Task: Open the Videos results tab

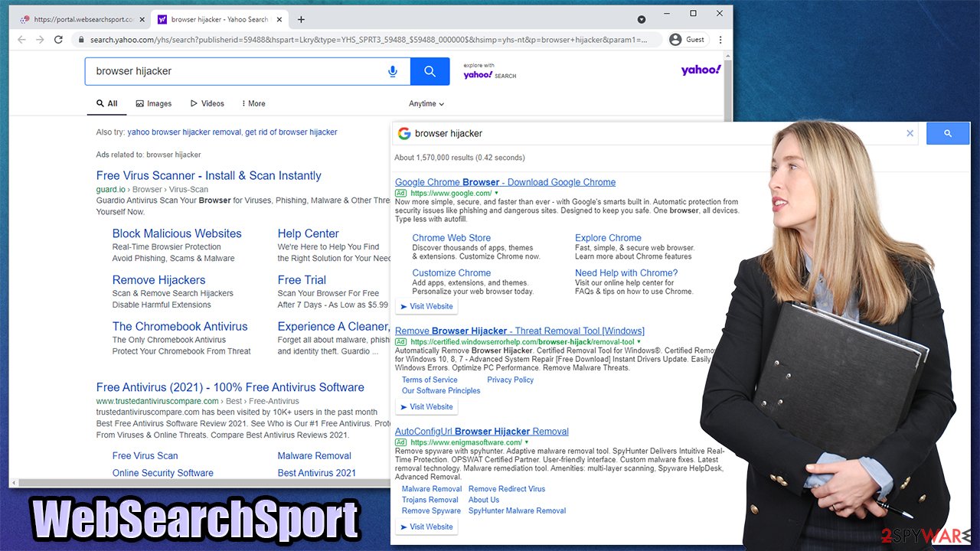Action: tap(207, 103)
